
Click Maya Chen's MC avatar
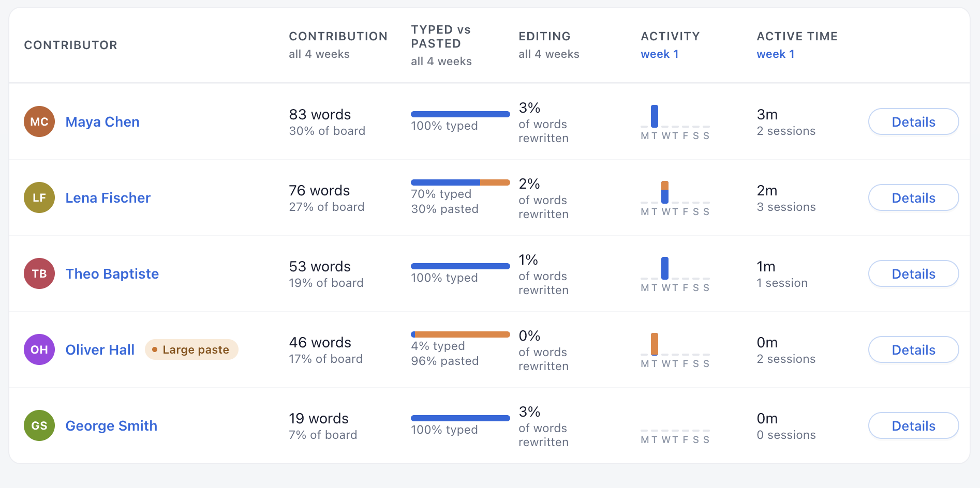(x=39, y=121)
